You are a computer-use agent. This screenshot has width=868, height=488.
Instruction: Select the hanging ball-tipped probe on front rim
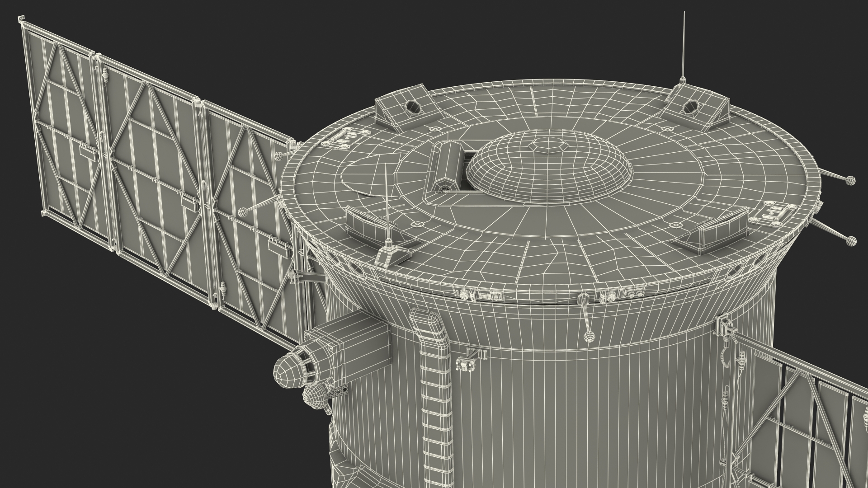pos(589,336)
